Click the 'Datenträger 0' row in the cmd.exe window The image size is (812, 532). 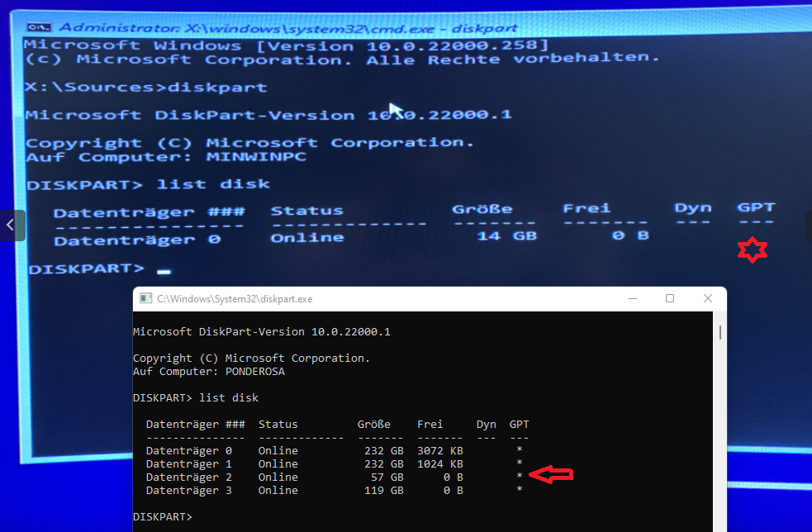(352, 238)
